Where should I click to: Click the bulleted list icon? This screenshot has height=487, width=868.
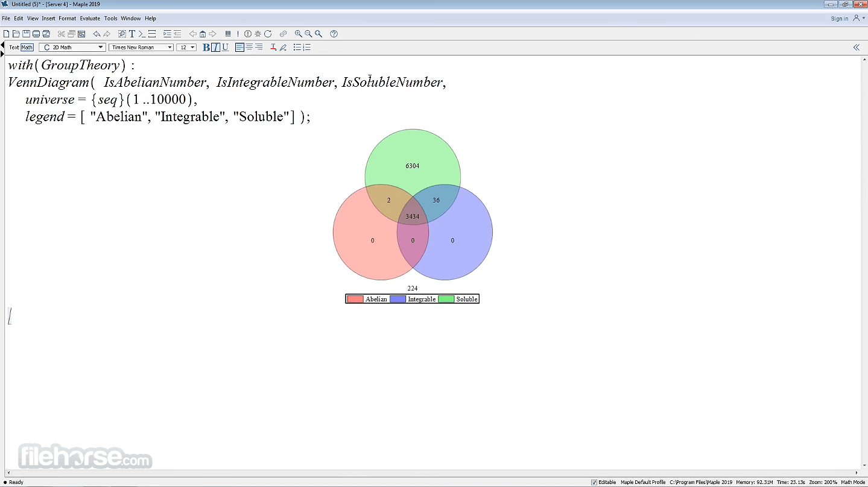point(297,47)
